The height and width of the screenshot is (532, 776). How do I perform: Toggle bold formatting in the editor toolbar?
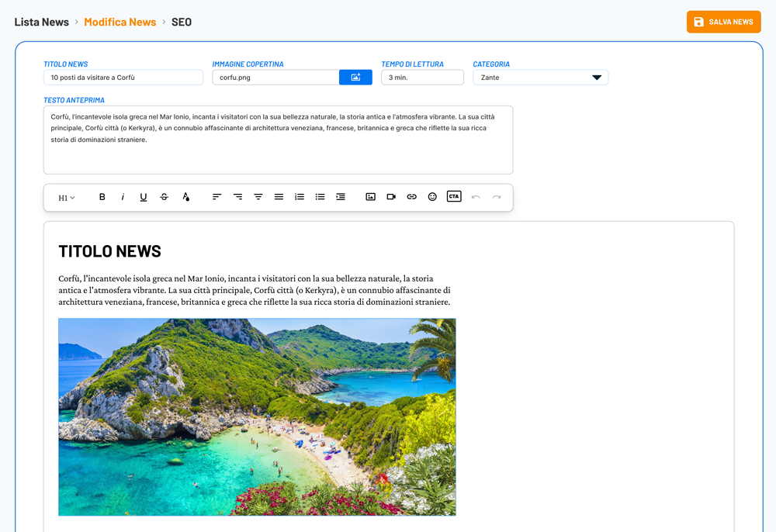(x=102, y=197)
